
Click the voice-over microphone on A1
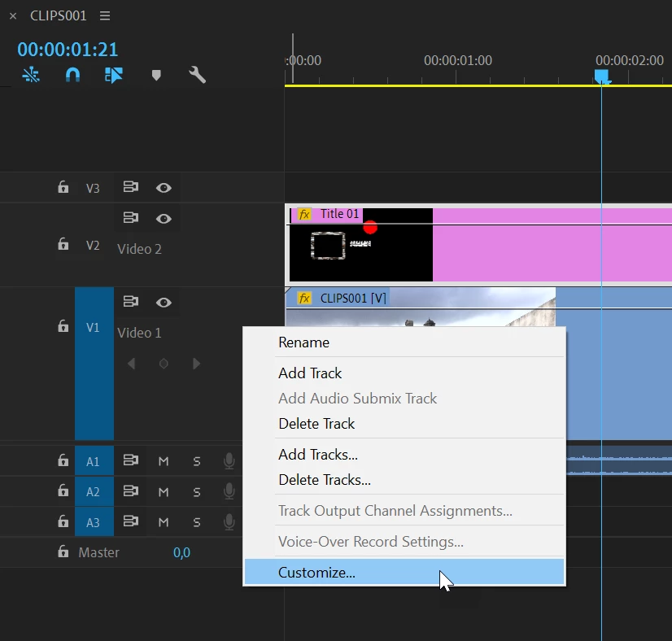click(229, 461)
